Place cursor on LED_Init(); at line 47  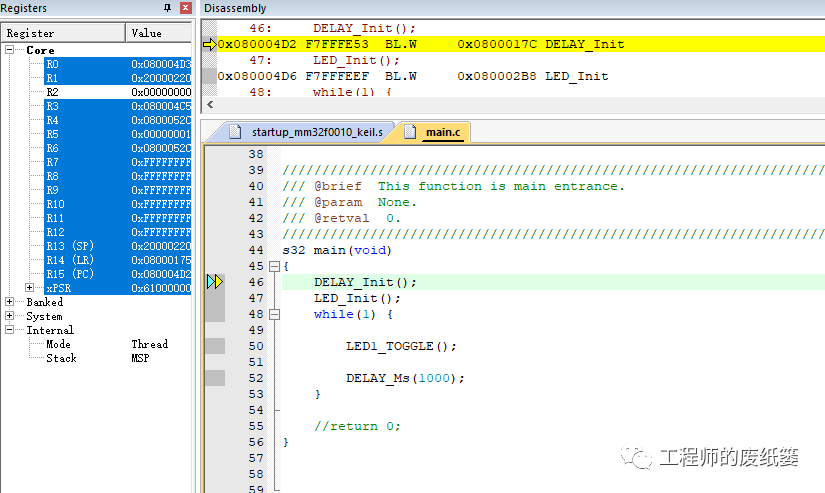click(x=357, y=298)
